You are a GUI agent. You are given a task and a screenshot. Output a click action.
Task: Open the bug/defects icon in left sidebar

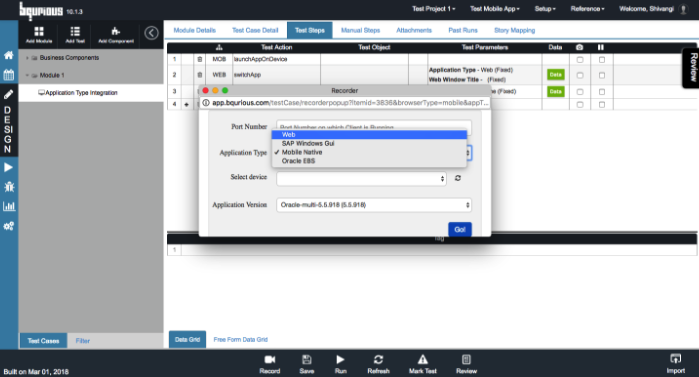pyautogui.click(x=9, y=187)
